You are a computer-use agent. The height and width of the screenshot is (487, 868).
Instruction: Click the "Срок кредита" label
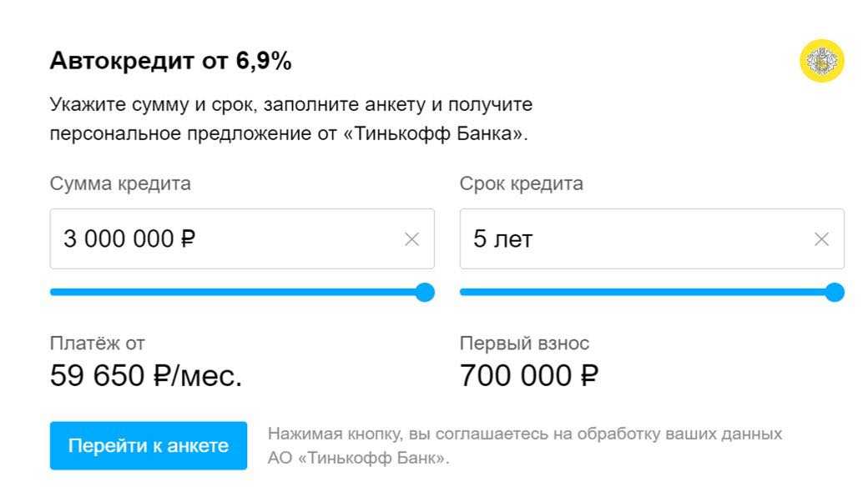click(522, 184)
